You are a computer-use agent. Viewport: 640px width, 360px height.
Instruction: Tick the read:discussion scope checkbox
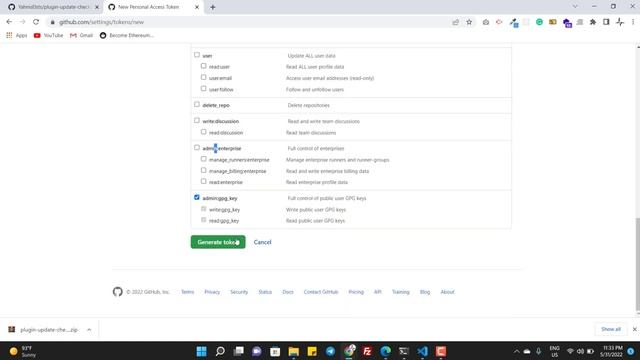point(203,132)
